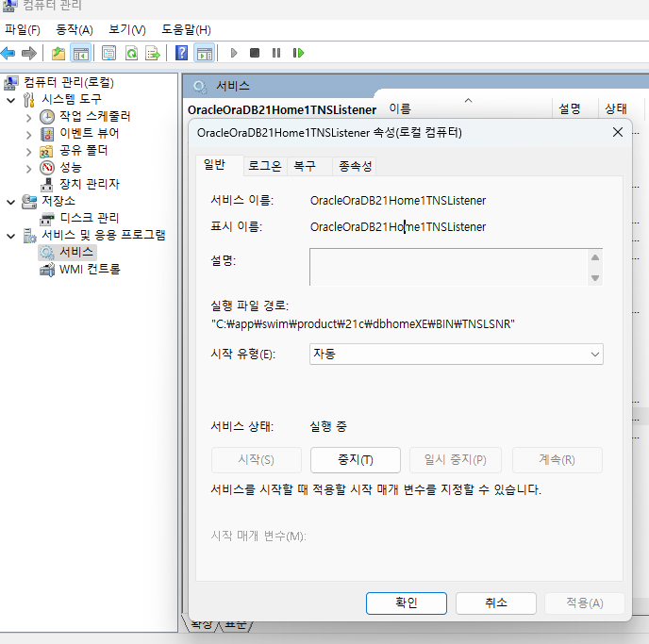Expand the 공유 폴더 chevron

(x=28, y=152)
